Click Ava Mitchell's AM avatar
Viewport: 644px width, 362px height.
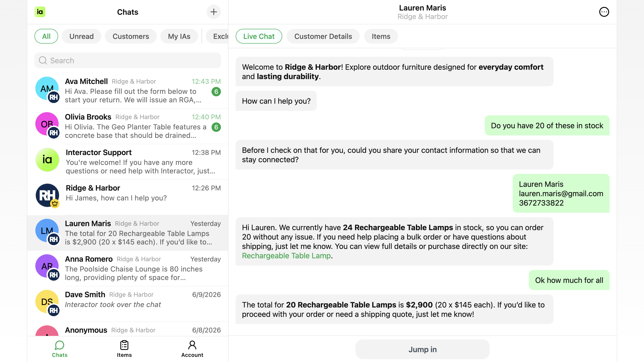click(x=47, y=89)
